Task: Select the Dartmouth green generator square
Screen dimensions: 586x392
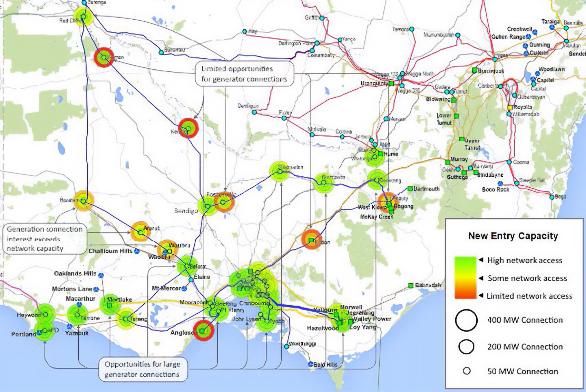Action: click(x=410, y=189)
